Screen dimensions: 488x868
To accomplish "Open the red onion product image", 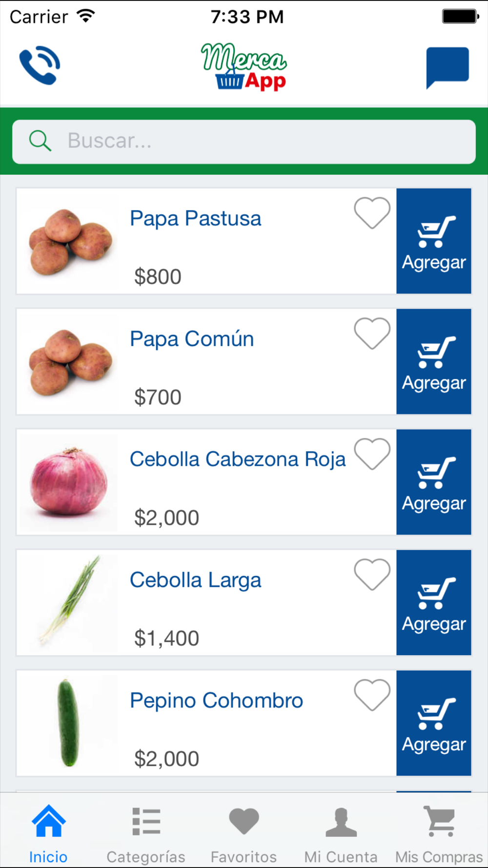I will (x=69, y=482).
